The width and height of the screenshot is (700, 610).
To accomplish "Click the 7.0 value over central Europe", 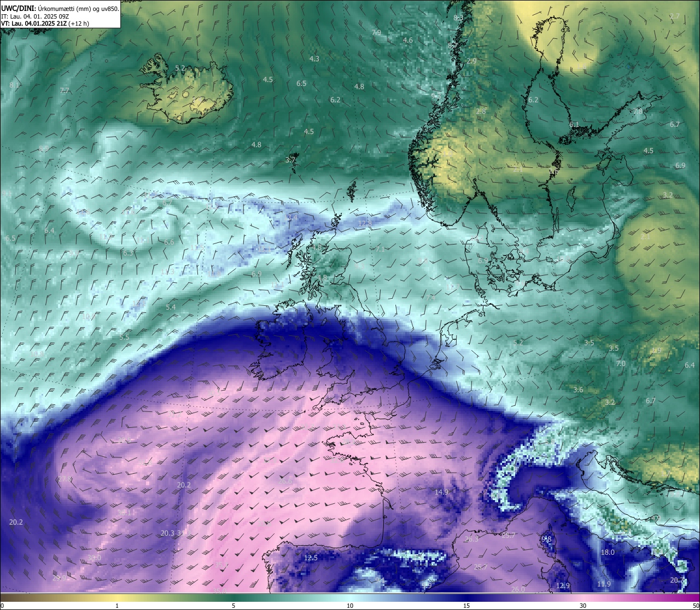I will click(x=621, y=364).
